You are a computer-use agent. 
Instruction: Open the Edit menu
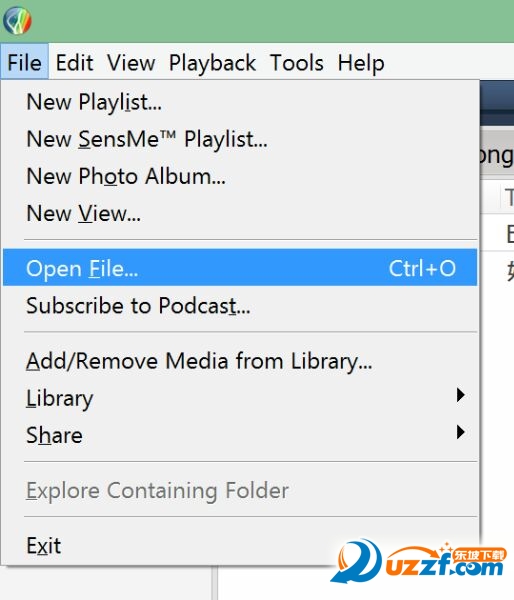point(75,62)
